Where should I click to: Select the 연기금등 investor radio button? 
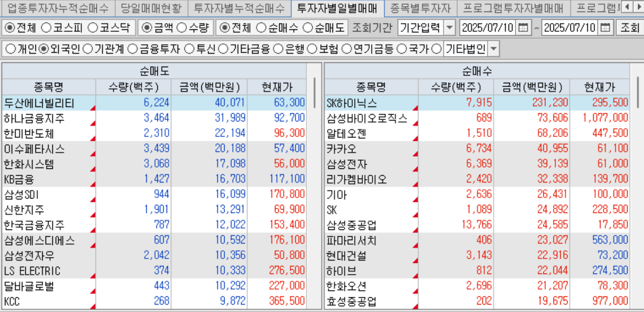pyautogui.click(x=347, y=50)
